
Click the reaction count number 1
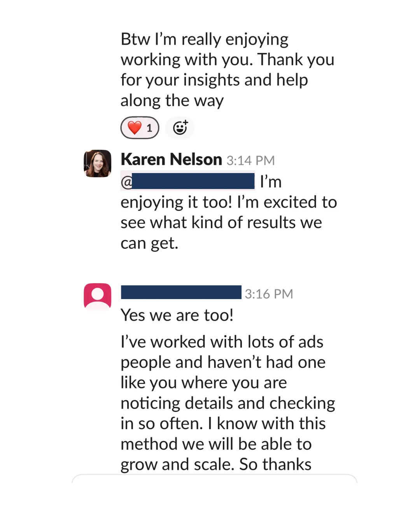coord(149,128)
